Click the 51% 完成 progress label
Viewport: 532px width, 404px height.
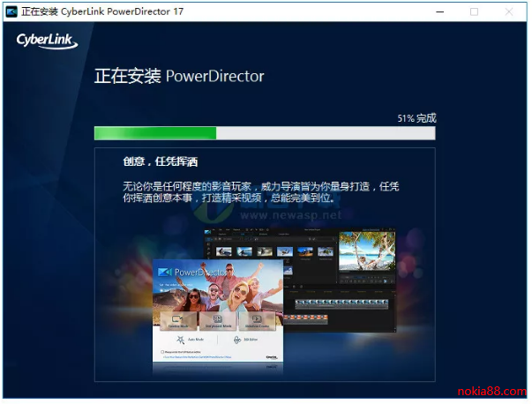416,117
